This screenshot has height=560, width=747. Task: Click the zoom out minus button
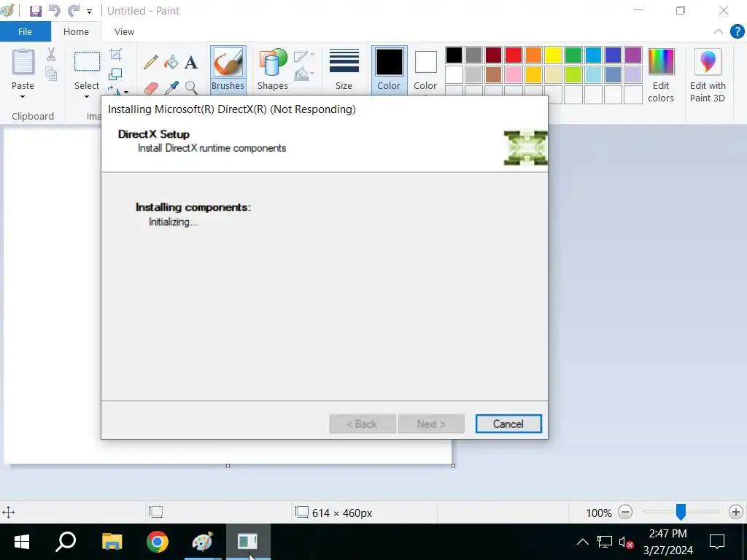click(x=625, y=513)
